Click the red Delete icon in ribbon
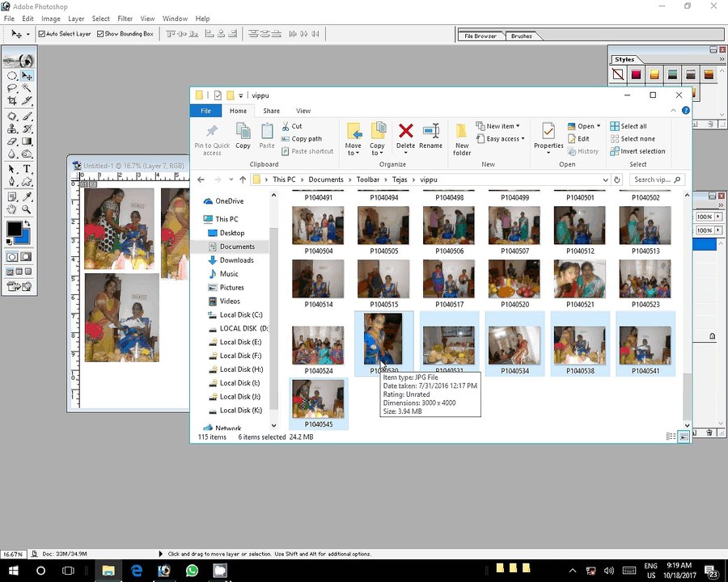The height and width of the screenshot is (582, 728). pos(406,131)
